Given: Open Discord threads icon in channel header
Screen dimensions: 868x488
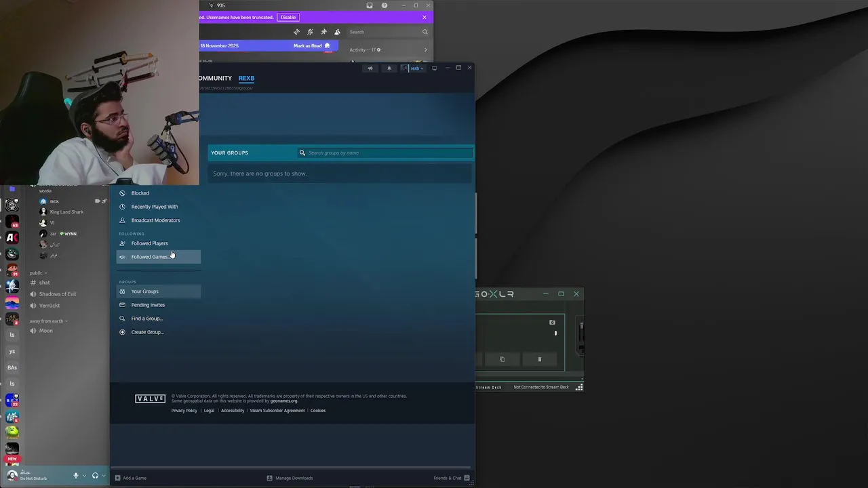Looking at the screenshot, I should coord(296,32).
